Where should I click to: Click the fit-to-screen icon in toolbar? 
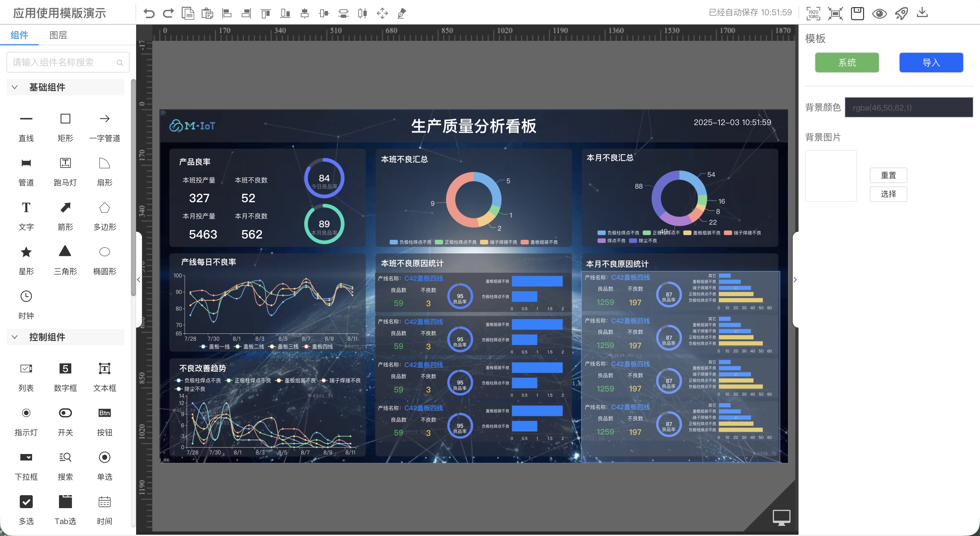835,13
